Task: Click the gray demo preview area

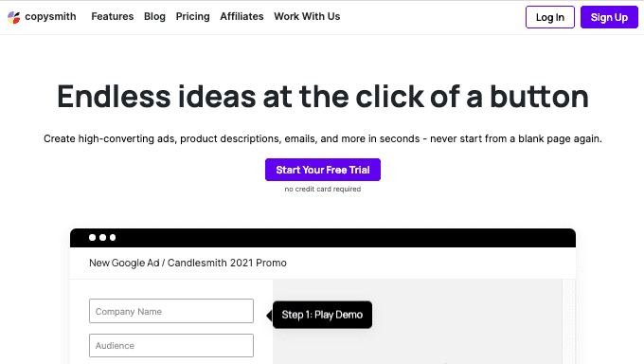Action: [x=418, y=321]
